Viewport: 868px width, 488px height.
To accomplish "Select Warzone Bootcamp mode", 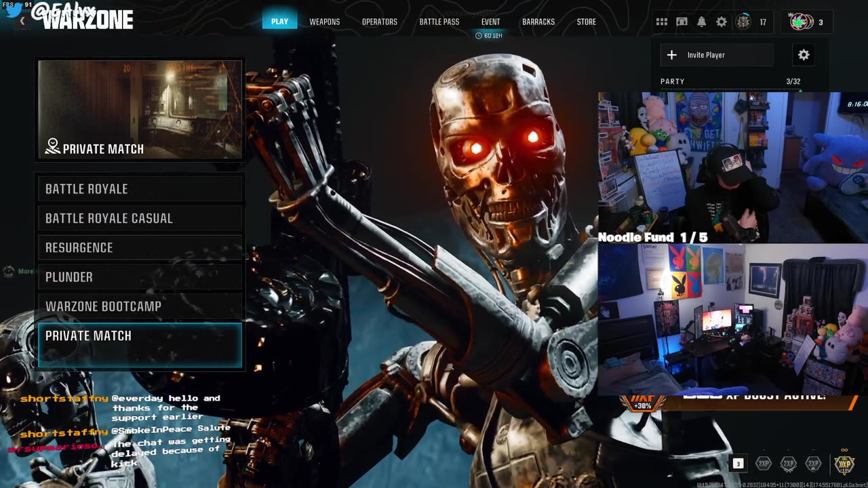I will [140, 306].
